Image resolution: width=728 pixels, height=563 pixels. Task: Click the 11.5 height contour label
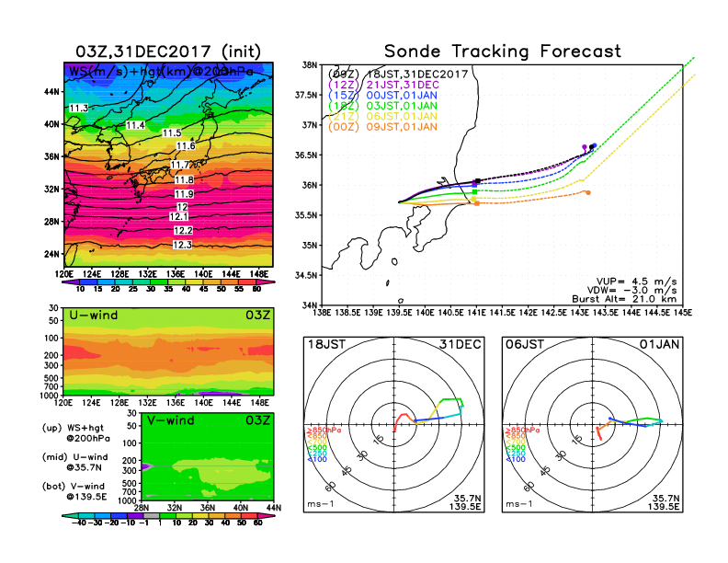[x=172, y=132]
